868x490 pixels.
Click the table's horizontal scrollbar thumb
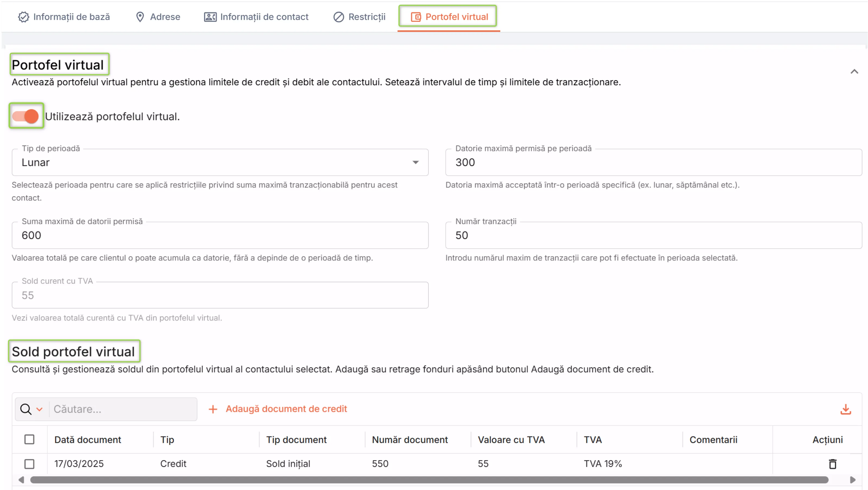[429, 480]
